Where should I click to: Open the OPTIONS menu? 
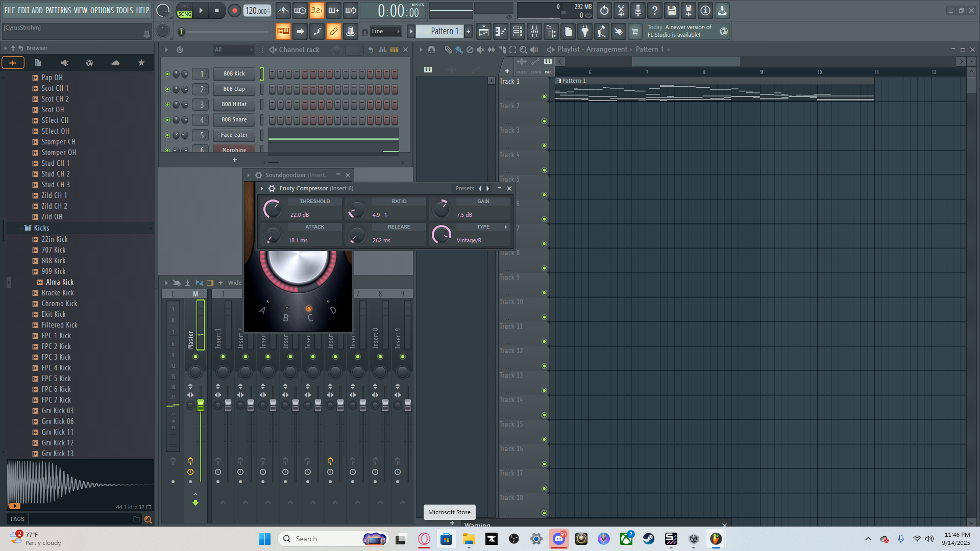(x=102, y=10)
